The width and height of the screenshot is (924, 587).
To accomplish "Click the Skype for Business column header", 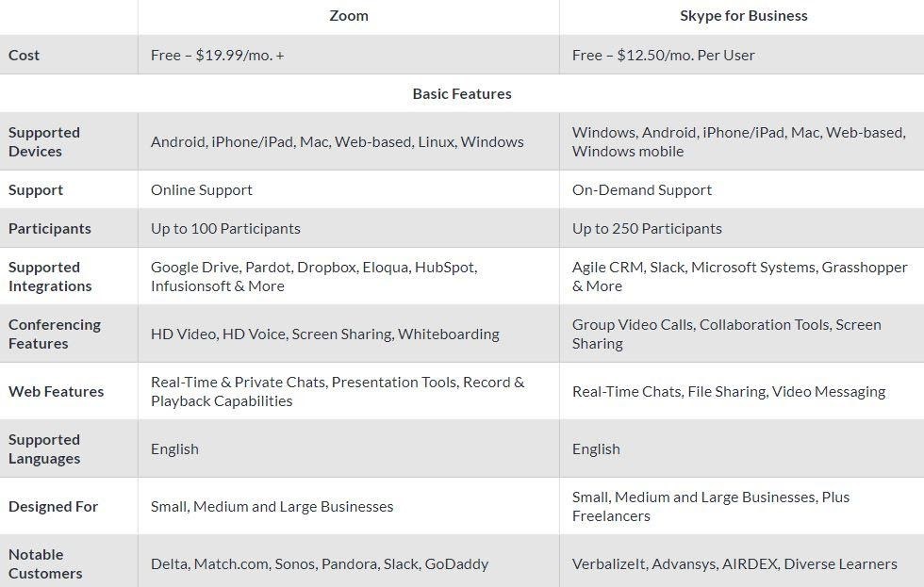I will (743, 16).
